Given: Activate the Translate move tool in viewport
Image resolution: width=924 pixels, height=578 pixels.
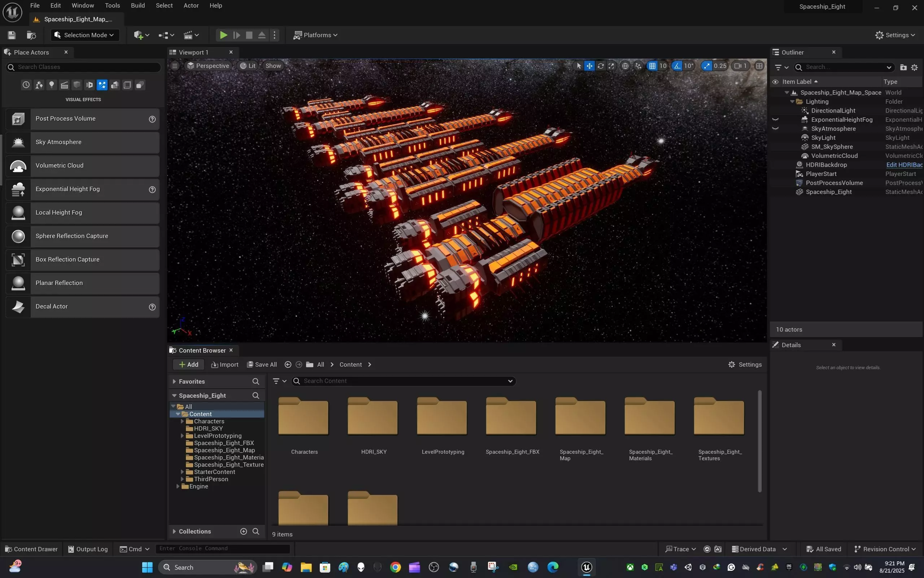Looking at the screenshot, I should [589, 66].
